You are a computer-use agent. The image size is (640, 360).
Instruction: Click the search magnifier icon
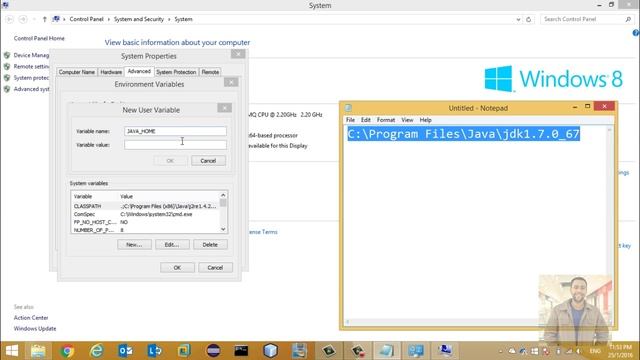click(x=628, y=19)
